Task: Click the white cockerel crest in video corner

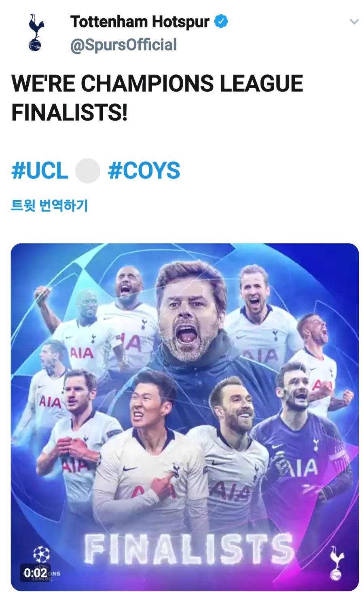Action: coord(336,562)
